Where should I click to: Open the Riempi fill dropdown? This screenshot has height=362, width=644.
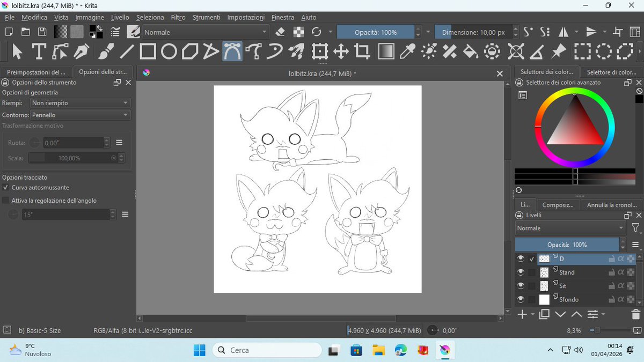tap(80, 103)
